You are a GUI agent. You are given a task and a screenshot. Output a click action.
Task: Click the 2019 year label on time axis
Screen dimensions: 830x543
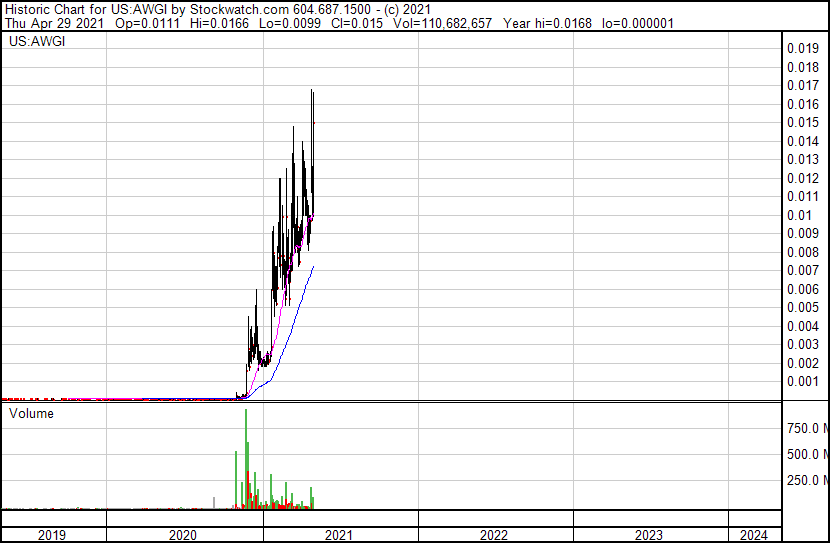click(x=52, y=535)
